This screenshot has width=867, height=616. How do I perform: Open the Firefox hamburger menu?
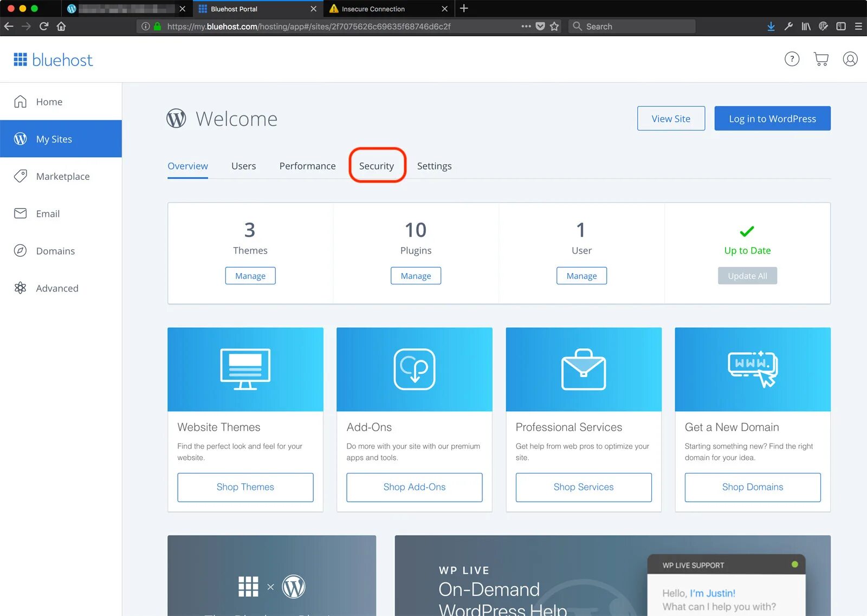[858, 26]
